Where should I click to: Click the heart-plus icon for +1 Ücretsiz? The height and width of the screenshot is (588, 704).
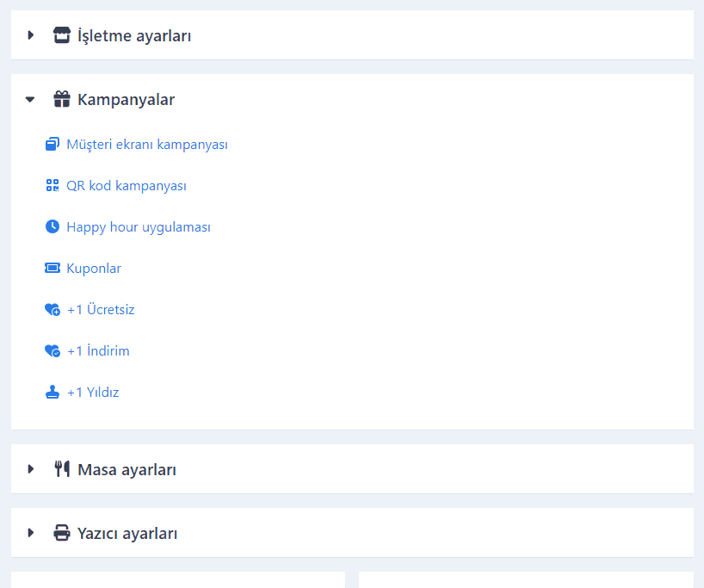(52, 310)
